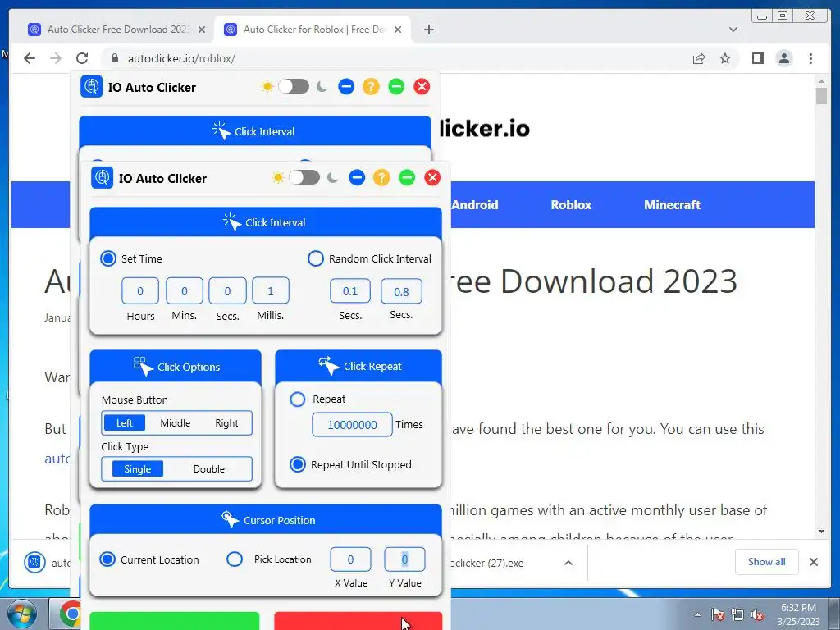
Task: Click the autoclicker.io/roblox/ address bar
Action: [181, 58]
